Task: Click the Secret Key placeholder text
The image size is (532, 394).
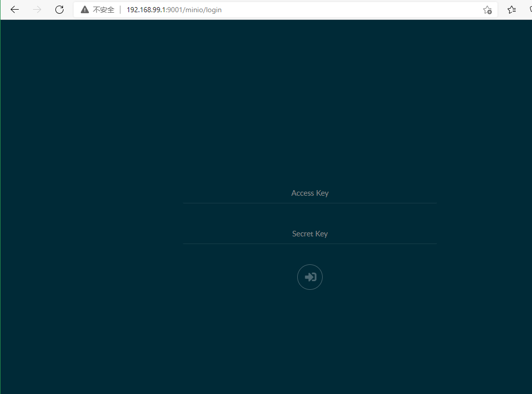Action: [309, 234]
